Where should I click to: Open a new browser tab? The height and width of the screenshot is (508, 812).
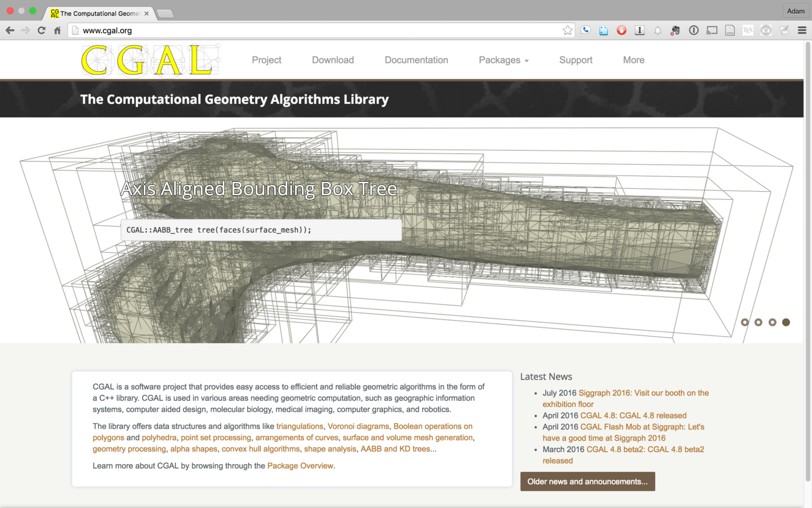pos(165,14)
